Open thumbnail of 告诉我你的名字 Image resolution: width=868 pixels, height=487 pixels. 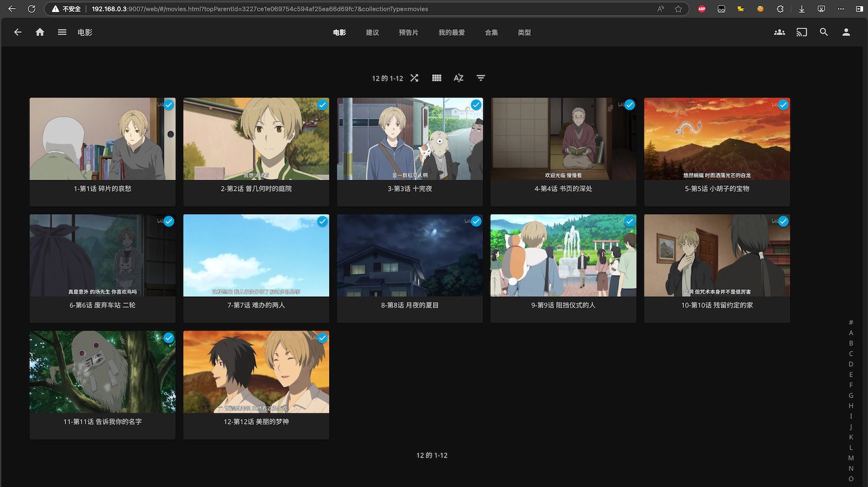pos(102,372)
